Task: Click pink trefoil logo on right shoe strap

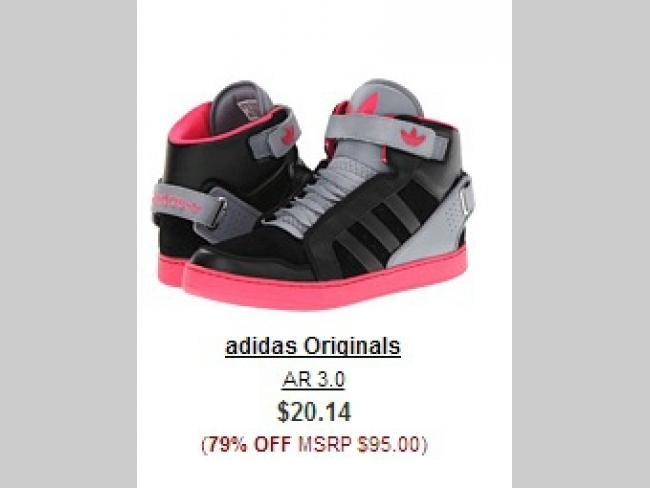Action: click(410, 137)
